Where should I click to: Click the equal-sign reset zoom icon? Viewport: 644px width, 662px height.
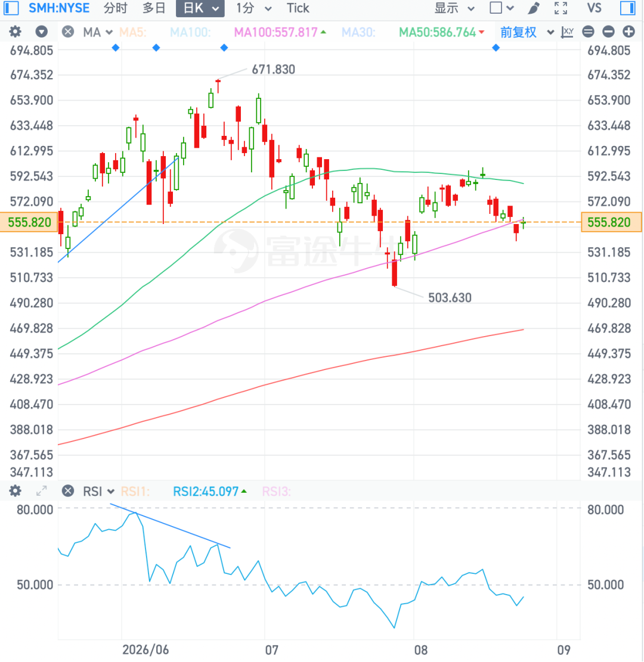pos(588,32)
